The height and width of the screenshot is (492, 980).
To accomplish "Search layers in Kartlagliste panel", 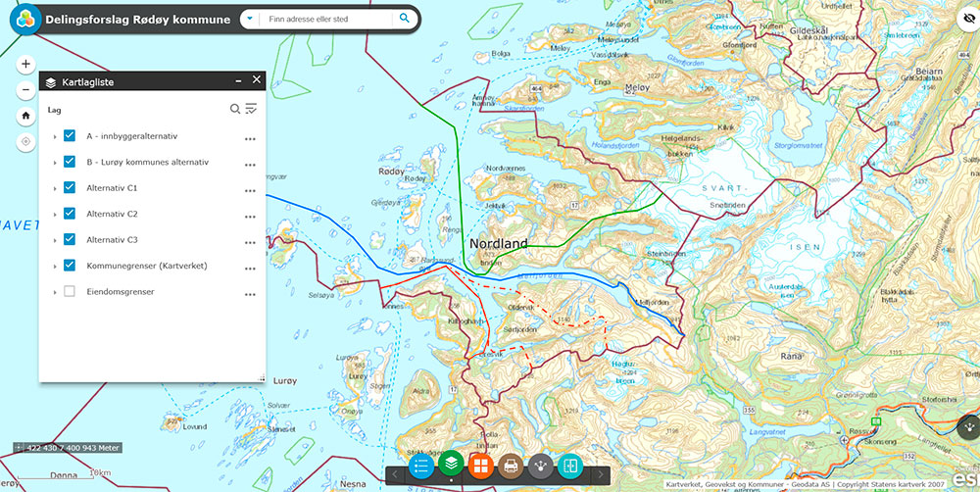I will coord(235,109).
